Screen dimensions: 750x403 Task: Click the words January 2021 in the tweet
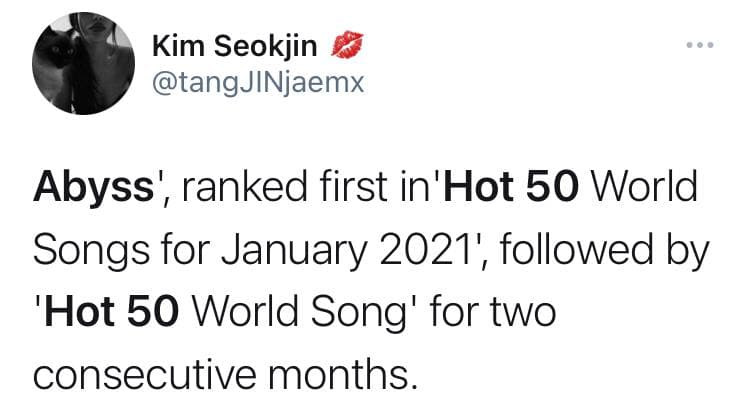coord(343,250)
